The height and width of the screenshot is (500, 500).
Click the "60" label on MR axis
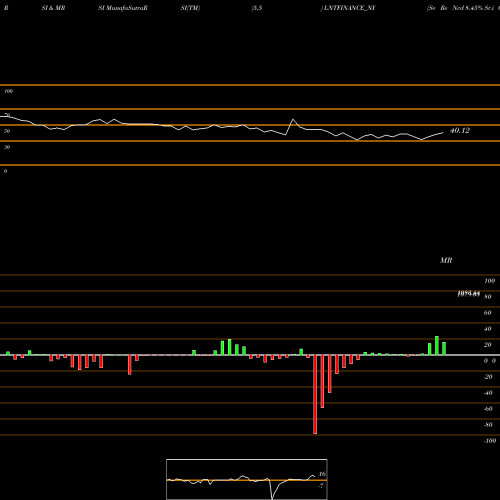(488, 313)
